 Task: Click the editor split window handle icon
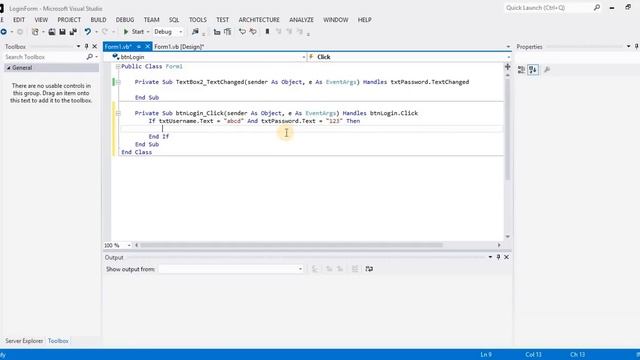508,67
